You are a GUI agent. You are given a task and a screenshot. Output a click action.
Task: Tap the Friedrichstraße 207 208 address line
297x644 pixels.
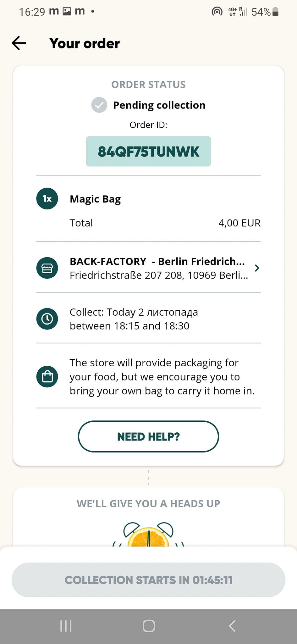tap(159, 275)
